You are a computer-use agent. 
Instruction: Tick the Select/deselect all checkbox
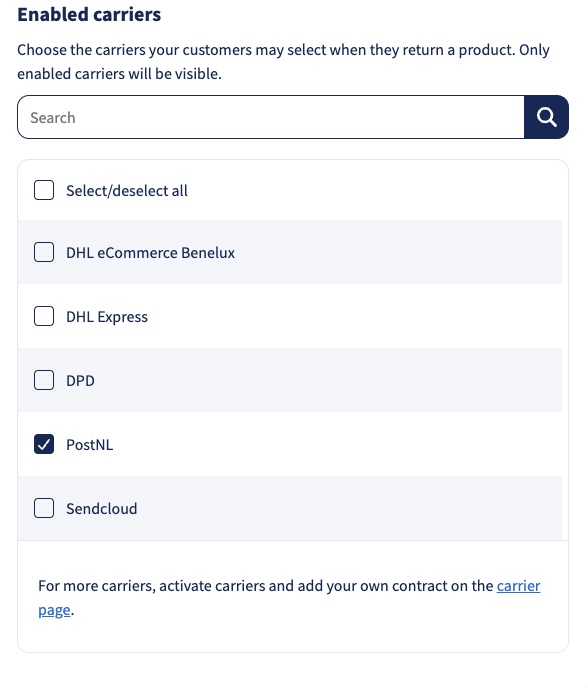click(x=44, y=190)
